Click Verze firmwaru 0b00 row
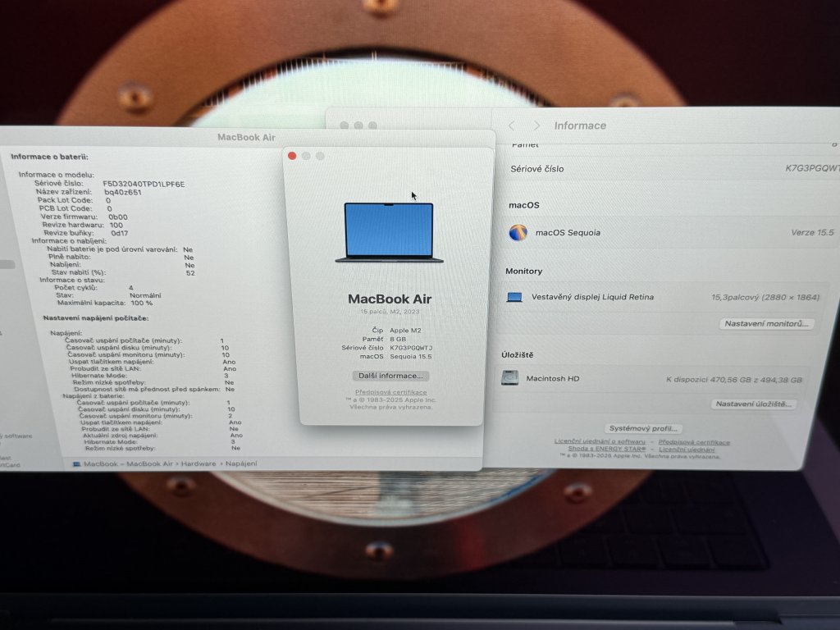 pos(84,217)
